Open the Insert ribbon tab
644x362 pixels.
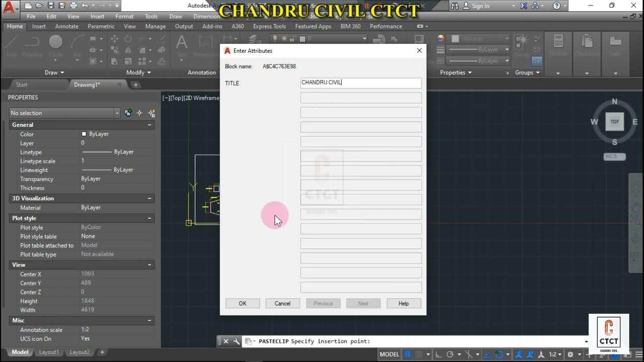tap(39, 26)
